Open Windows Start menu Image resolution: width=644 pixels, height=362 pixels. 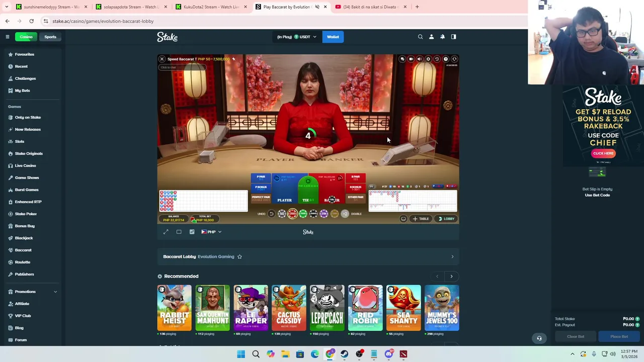pyautogui.click(x=241, y=354)
